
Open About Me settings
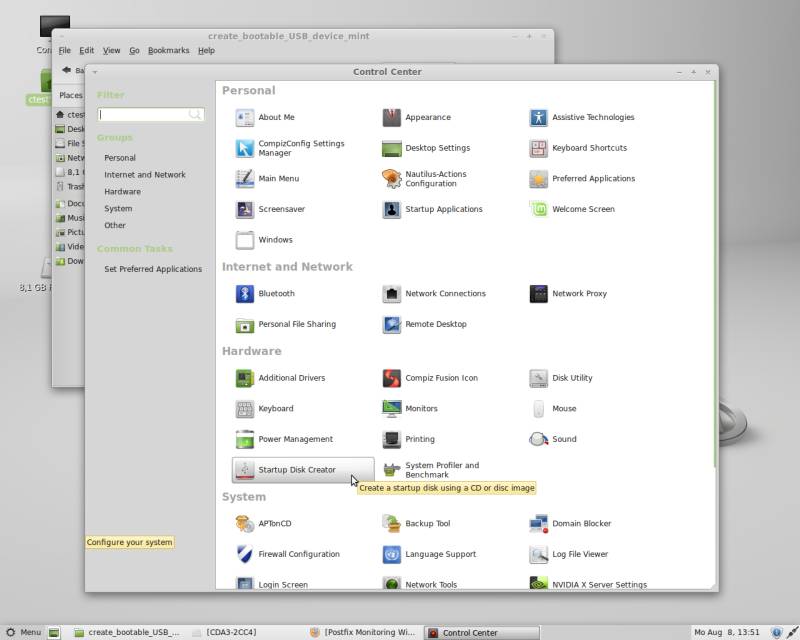265,117
